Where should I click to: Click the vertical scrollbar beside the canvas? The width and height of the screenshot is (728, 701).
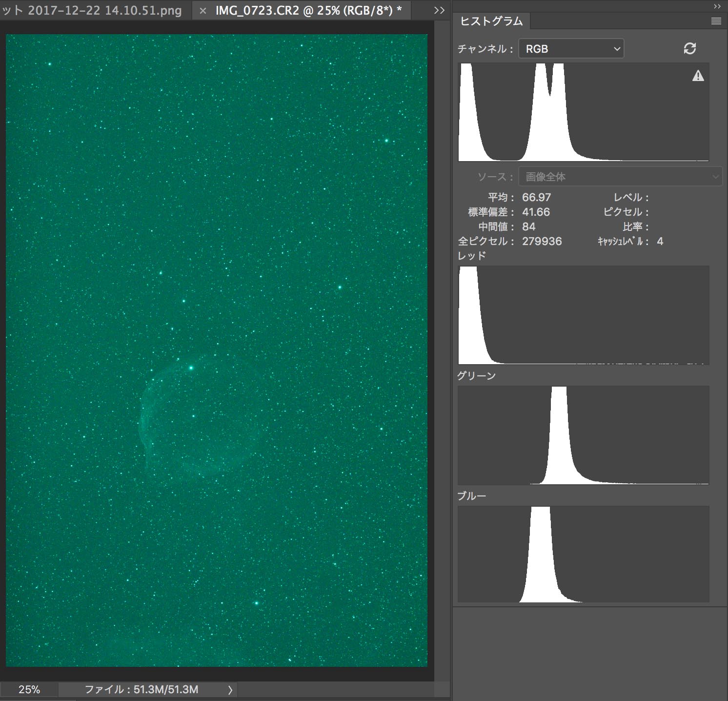(442, 342)
